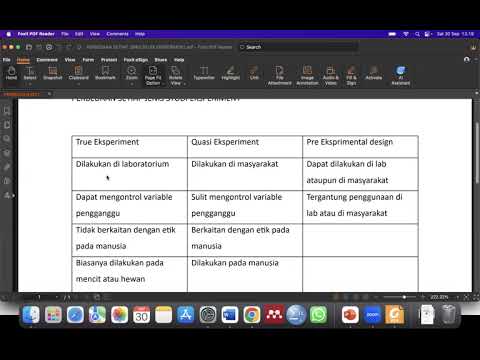Open the File ribbon tab
Viewport: 480px width, 360px height.
7,60
